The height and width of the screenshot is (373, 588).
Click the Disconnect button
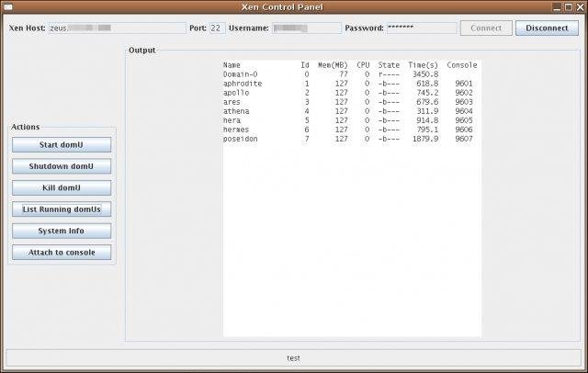pos(547,28)
